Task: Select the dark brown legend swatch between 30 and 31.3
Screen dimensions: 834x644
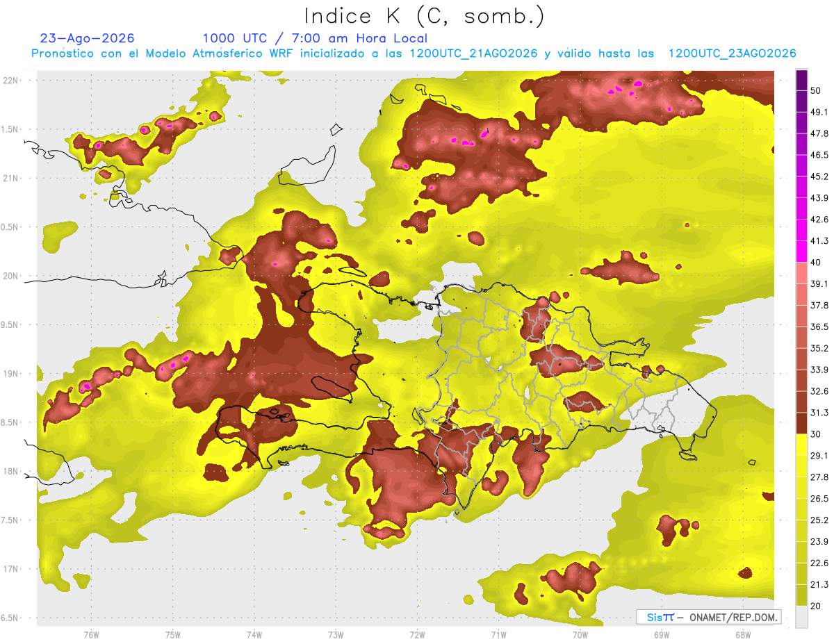Action: point(801,423)
